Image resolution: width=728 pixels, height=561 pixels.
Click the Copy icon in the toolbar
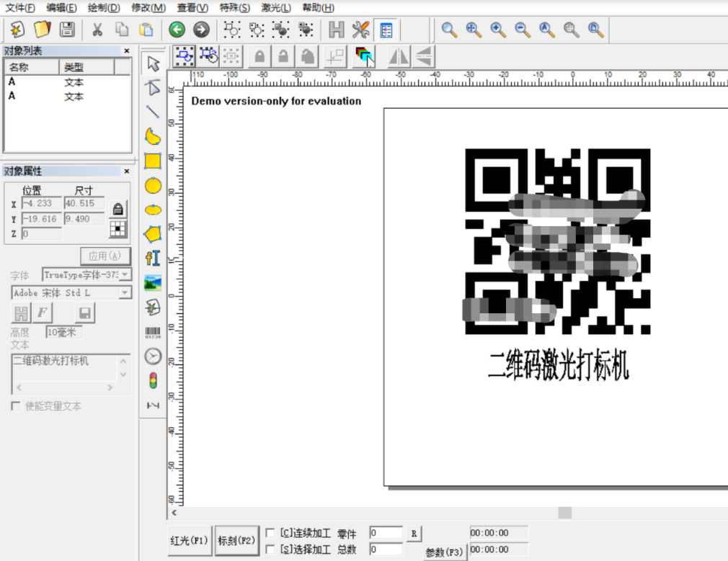coord(122,30)
